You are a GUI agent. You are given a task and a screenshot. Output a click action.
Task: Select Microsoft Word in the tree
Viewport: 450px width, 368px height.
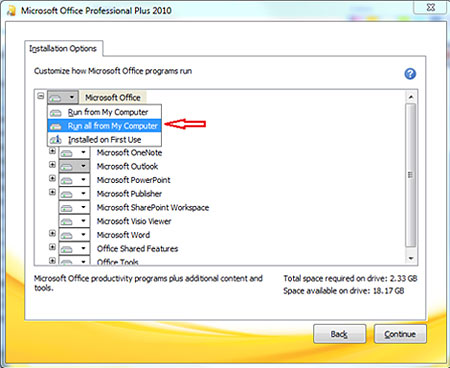point(123,235)
